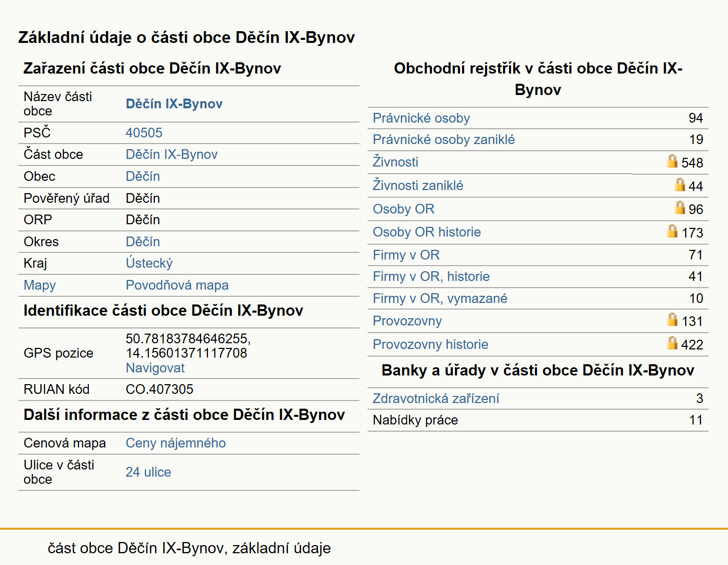Click the Identifikace části obce heading
The image size is (728, 565).
[x=163, y=310]
